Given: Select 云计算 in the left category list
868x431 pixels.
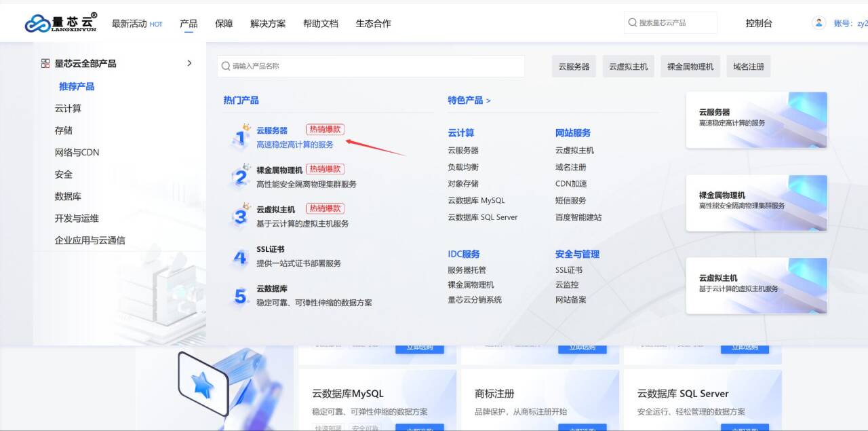Looking at the screenshot, I should [68, 109].
